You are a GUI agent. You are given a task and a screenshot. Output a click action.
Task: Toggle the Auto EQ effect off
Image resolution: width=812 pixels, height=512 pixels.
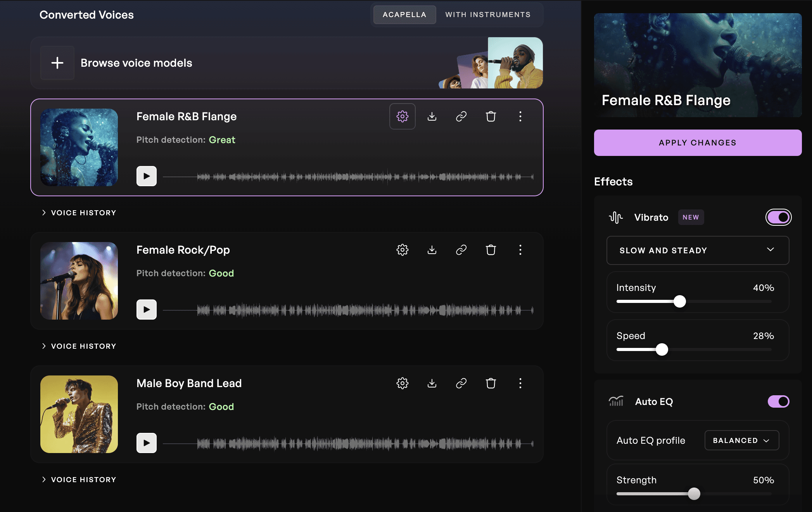click(779, 401)
